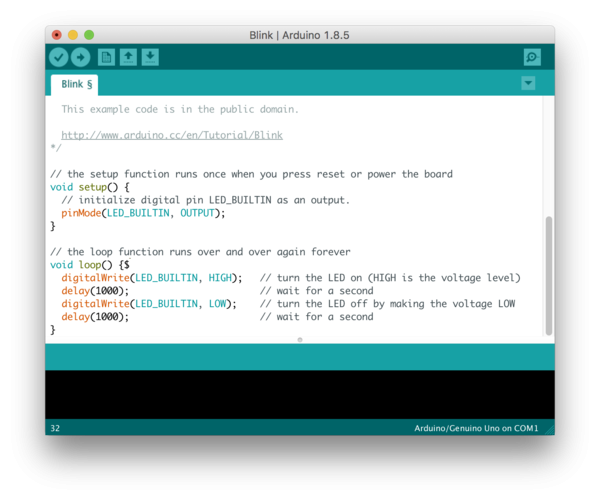Click the green zoom window button
The image size is (600, 500).
coord(89,35)
